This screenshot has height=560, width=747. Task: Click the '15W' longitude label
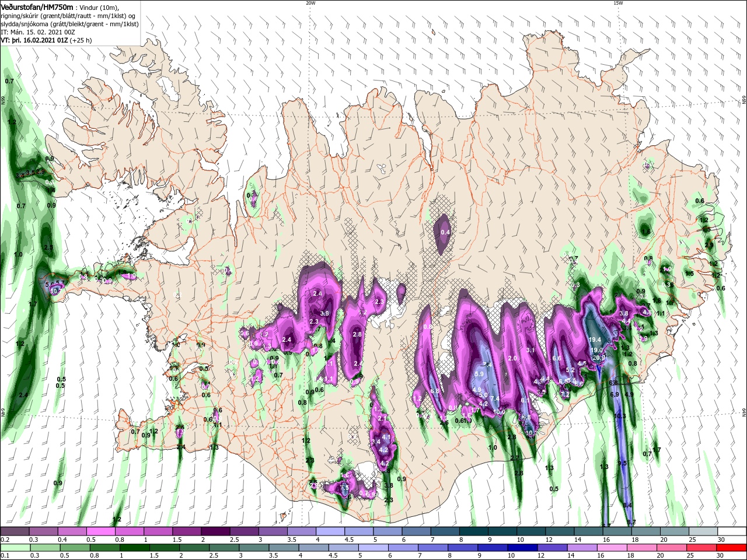[x=618, y=3]
